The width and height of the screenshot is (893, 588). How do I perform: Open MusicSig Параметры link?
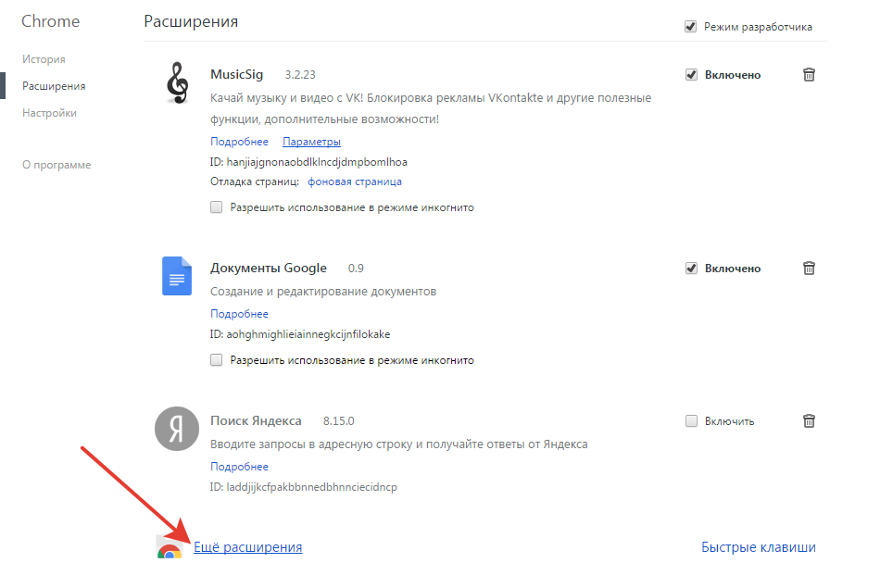[x=311, y=142]
